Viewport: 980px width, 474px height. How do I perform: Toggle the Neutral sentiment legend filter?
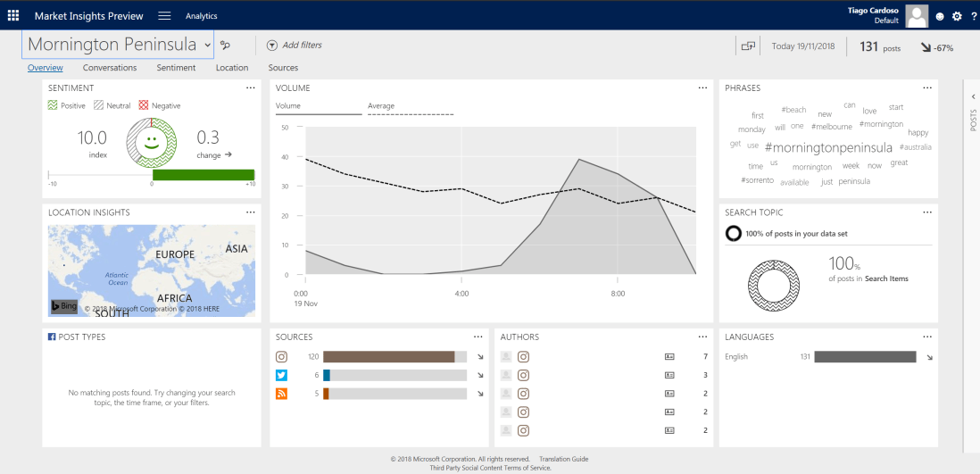[99, 105]
